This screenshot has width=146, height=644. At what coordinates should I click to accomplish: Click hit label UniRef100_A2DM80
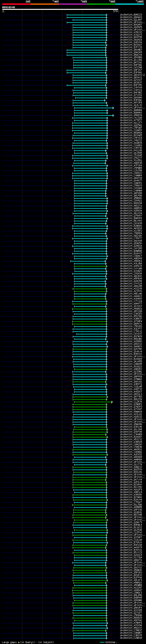(x=131, y=342)
